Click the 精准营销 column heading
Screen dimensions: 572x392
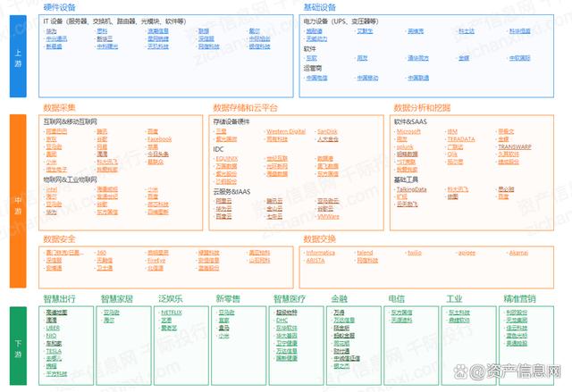(x=519, y=299)
